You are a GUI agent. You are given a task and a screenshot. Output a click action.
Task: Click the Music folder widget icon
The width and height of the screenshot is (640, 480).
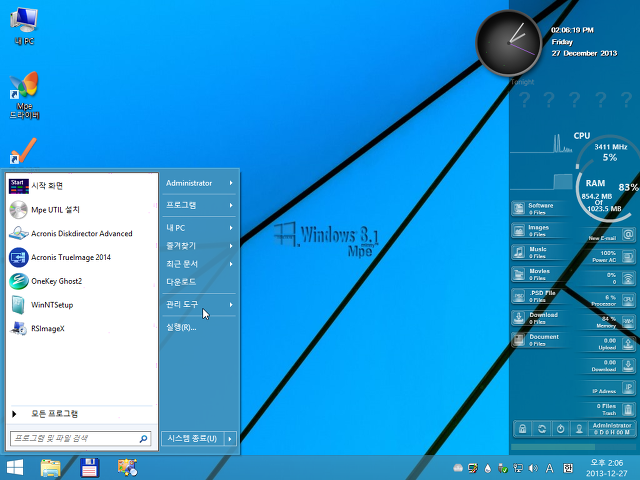pos(519,252)
